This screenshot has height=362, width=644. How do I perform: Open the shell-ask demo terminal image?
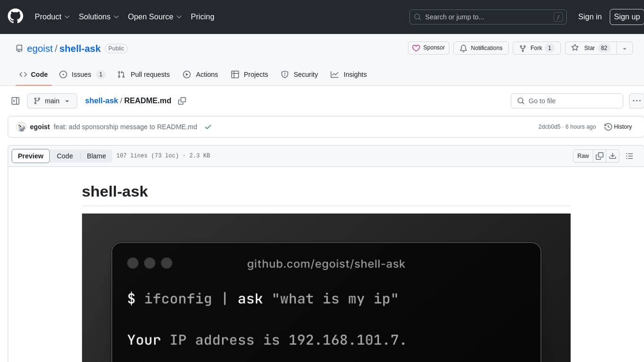326,288
